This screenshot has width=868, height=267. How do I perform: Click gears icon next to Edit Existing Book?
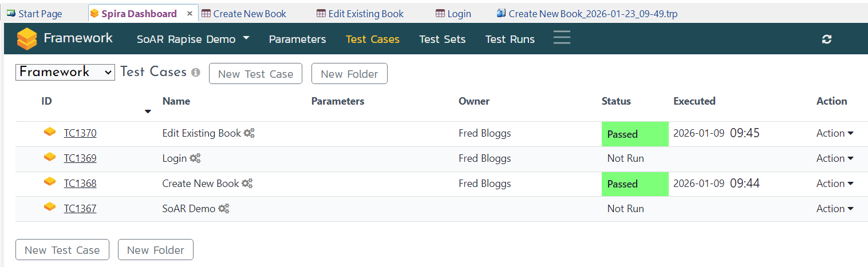[248, 133]
